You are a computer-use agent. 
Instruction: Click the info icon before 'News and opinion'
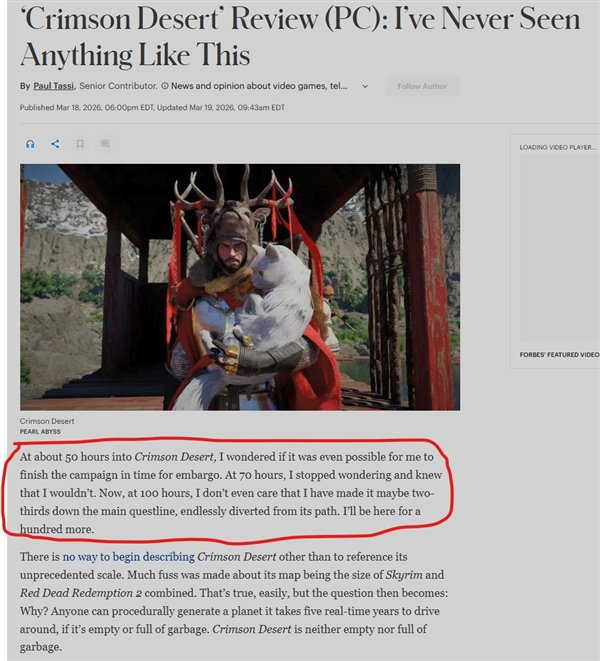(x=164, y=86)
